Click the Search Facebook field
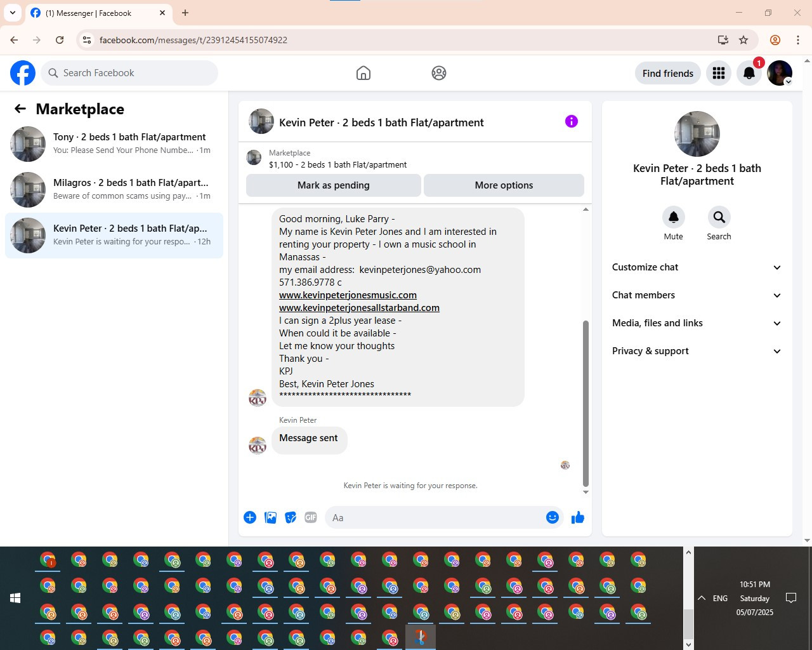Viewport: 812px width, 650px height. click(129, 73)
